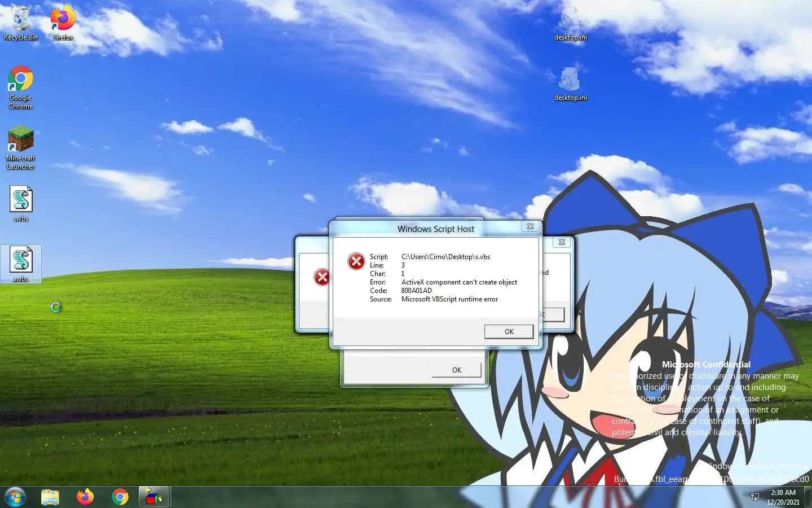The image size is (812, 508).
Task: Launch Chrome from the taskbar
Action: (x=120, y=497)
